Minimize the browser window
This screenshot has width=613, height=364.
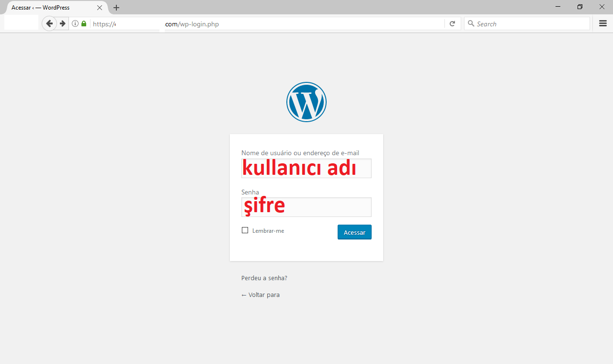point(558,7)
